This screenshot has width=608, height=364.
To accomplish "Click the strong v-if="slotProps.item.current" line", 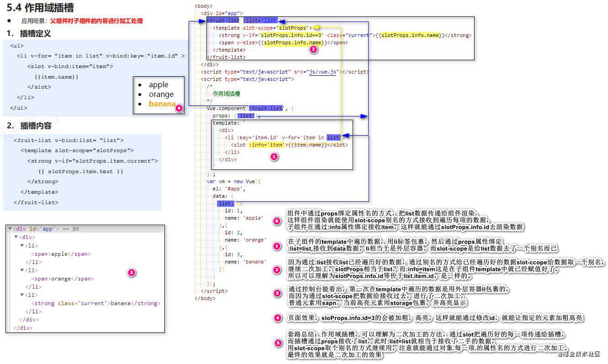I will tap(92, 161).
